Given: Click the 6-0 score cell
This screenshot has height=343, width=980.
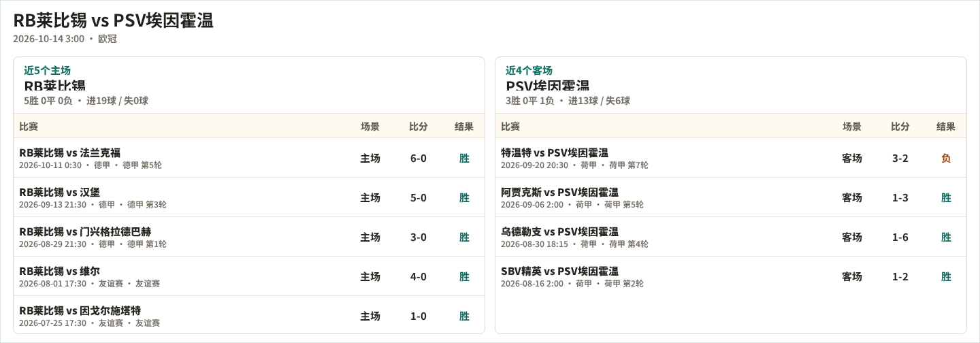Looking at the screenshot, I should 419,159.
